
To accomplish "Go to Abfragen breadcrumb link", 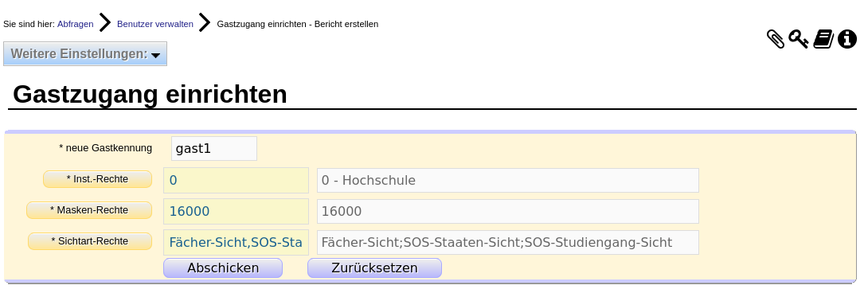I will pyautogui.click(x=76, y=24).
